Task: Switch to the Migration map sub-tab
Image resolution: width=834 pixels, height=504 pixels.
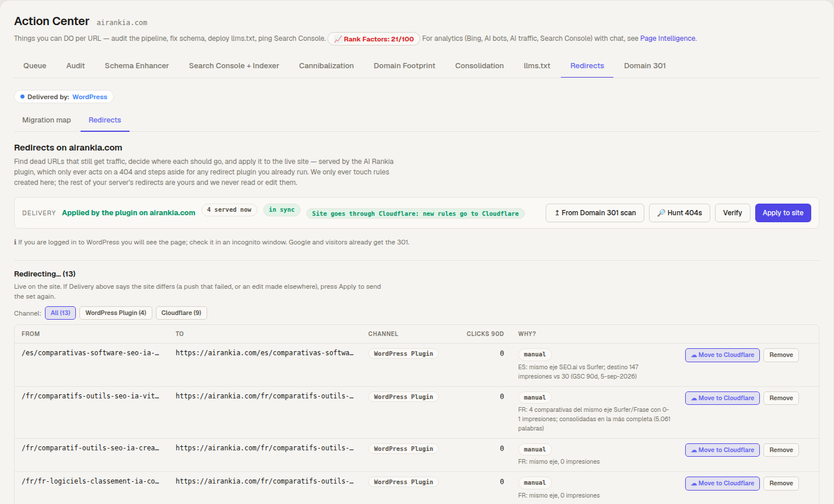Action: (x=47, y=120)
